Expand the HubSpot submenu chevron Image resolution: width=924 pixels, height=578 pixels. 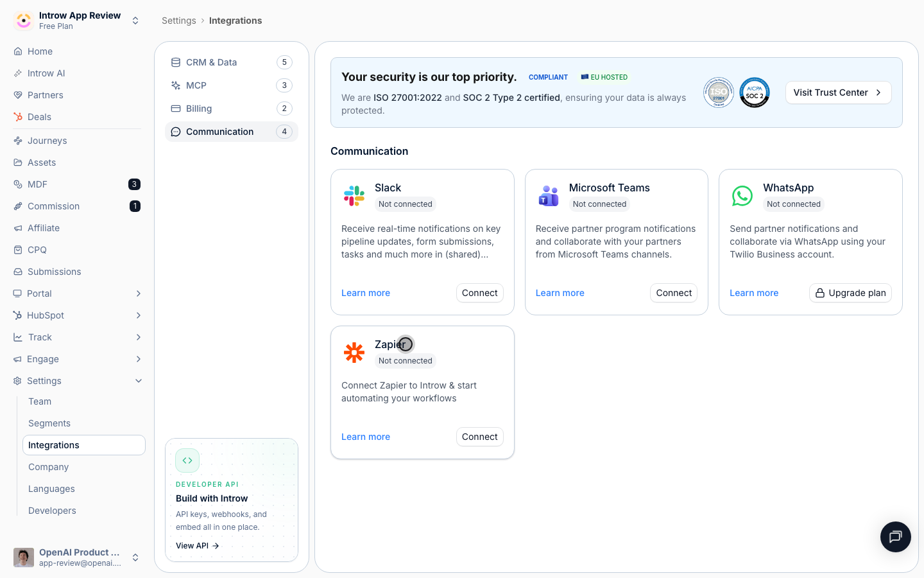pyautogui.click(x=139, y=315)
